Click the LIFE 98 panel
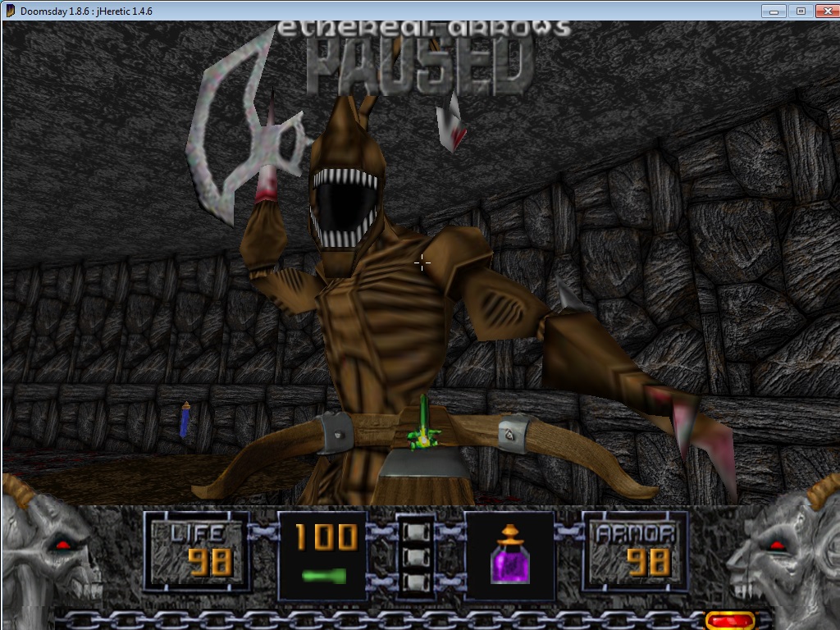The height and width of the screenshot is (630, 840). (x=197, y=554)
